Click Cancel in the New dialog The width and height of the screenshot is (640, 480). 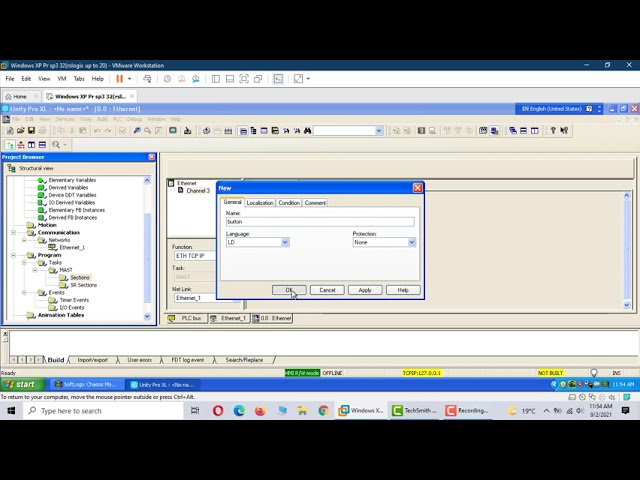click(327, 290)
